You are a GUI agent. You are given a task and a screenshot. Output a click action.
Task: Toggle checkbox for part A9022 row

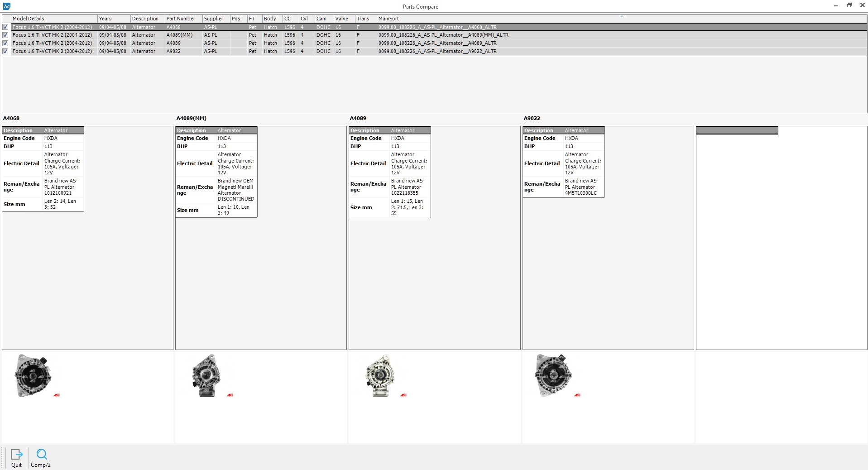pos(5,51)
